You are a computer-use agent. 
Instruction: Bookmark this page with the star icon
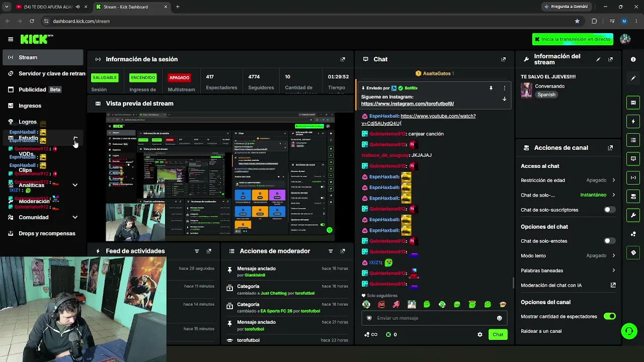tap(577, 21)
